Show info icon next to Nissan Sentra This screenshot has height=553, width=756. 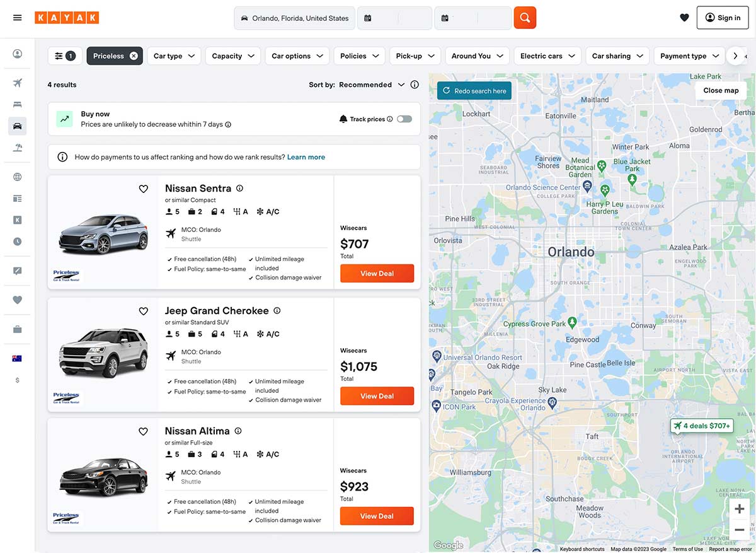tap(239, 188)
